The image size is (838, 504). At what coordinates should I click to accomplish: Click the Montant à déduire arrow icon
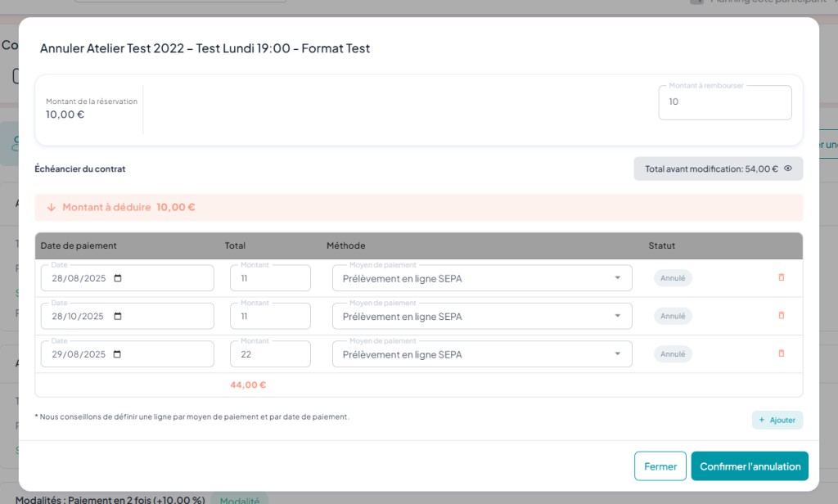52,208
